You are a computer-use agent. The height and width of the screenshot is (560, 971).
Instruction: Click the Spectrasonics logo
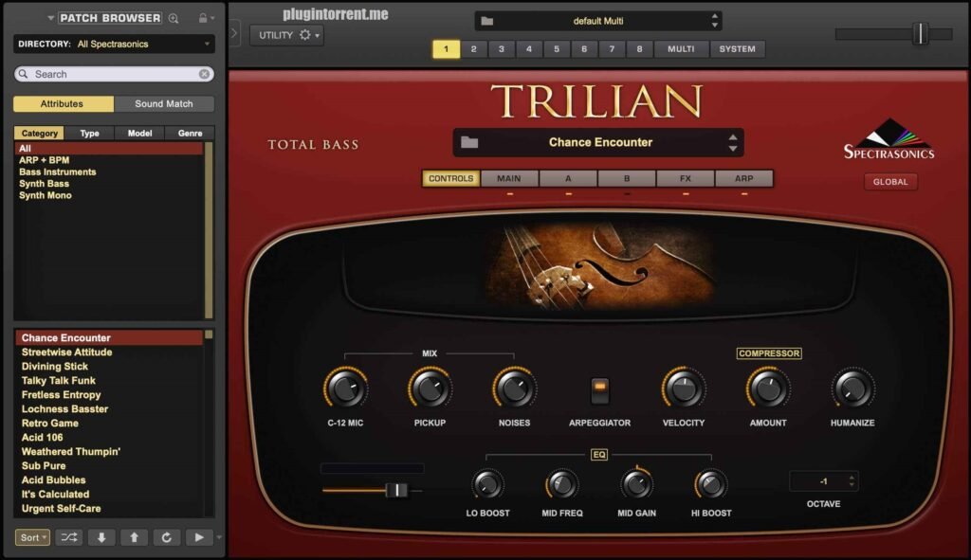pos(889,139)
